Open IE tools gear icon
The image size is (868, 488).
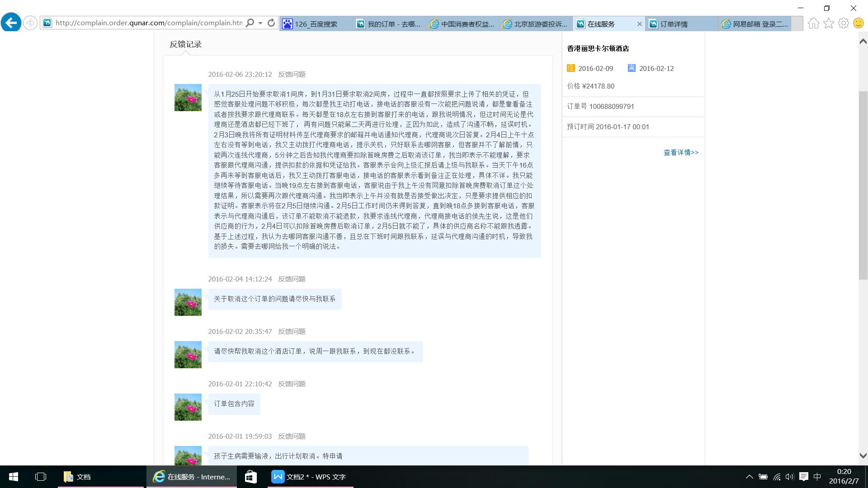(843, 23)
